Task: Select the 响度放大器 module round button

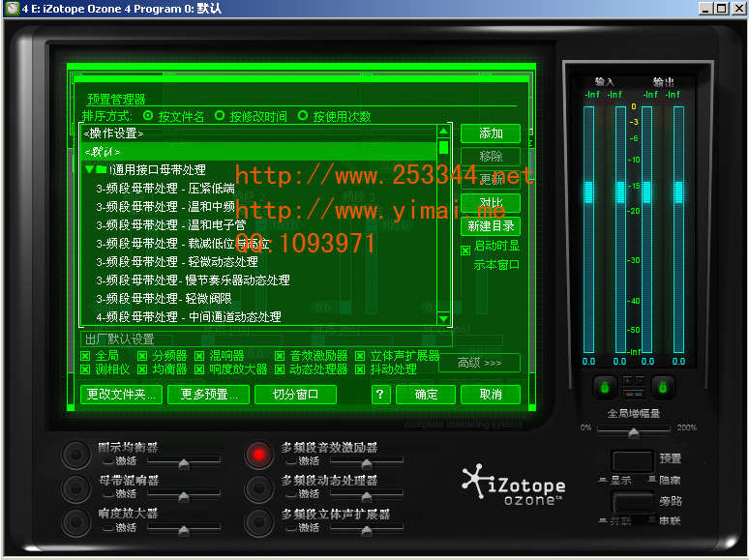Action: 75,522
